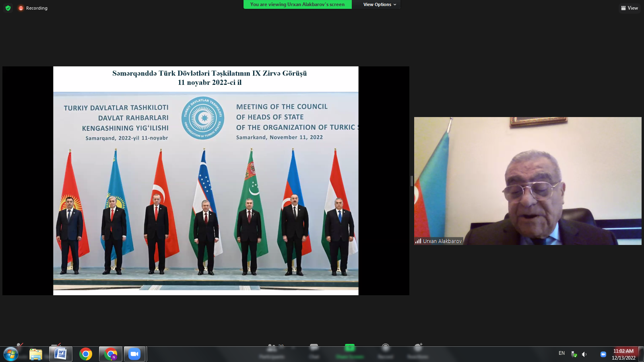The height and width of the screenshot is (362, 644).
Task: Click the divider handle between panels
Action: 412,181
